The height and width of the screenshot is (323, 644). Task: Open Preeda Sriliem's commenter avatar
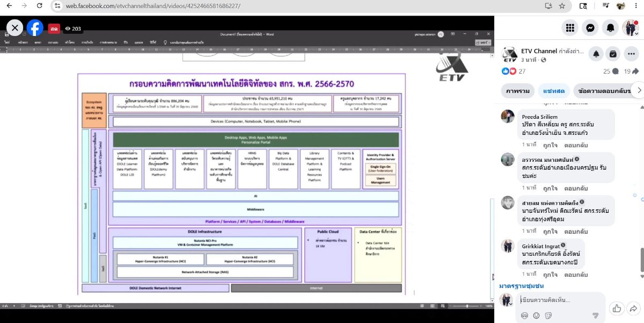508,116
